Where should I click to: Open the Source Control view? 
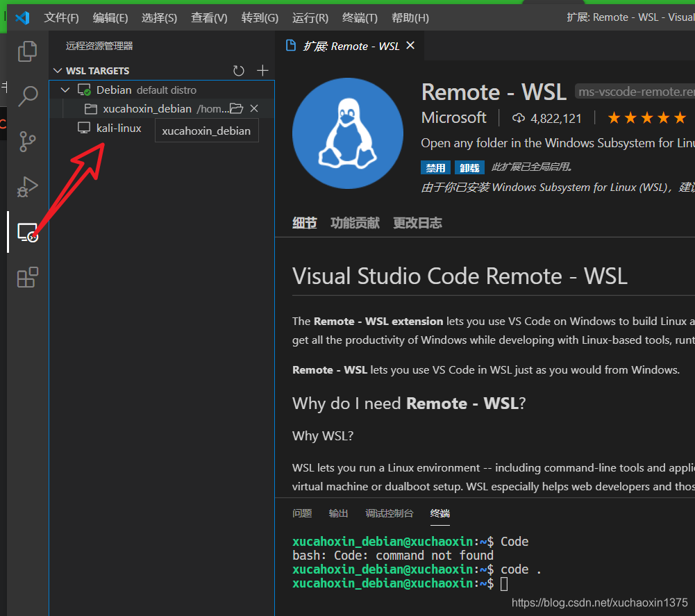(x=28, y=142)
